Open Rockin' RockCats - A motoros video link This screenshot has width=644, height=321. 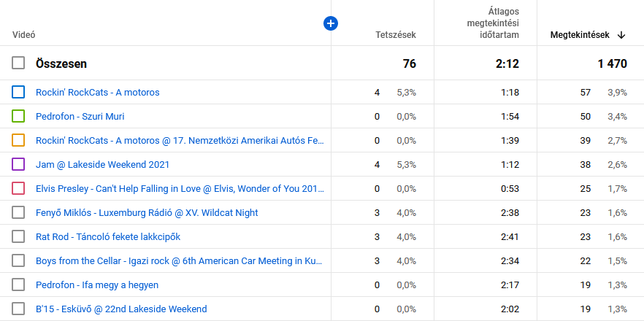[x=97, y=93]
